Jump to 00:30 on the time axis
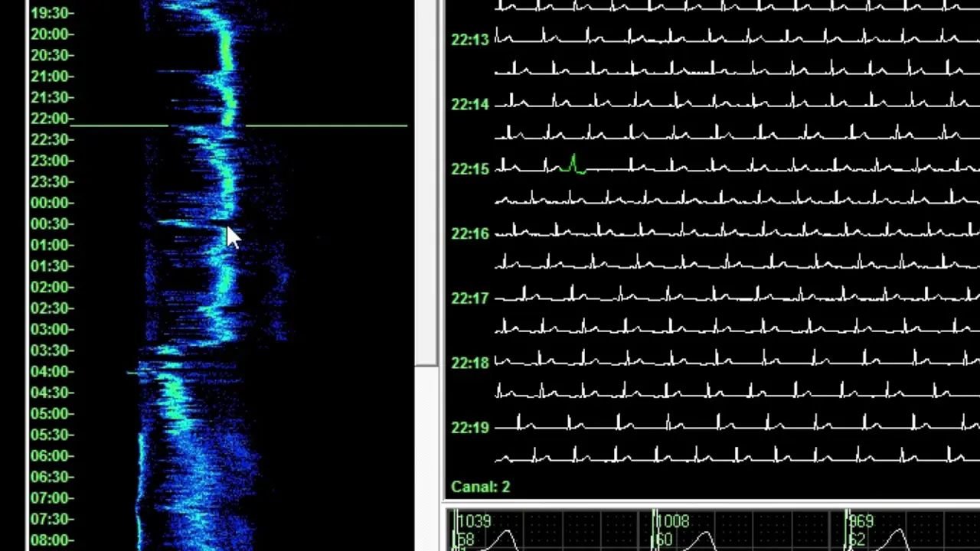980x551 pixels. click(52, 224)
